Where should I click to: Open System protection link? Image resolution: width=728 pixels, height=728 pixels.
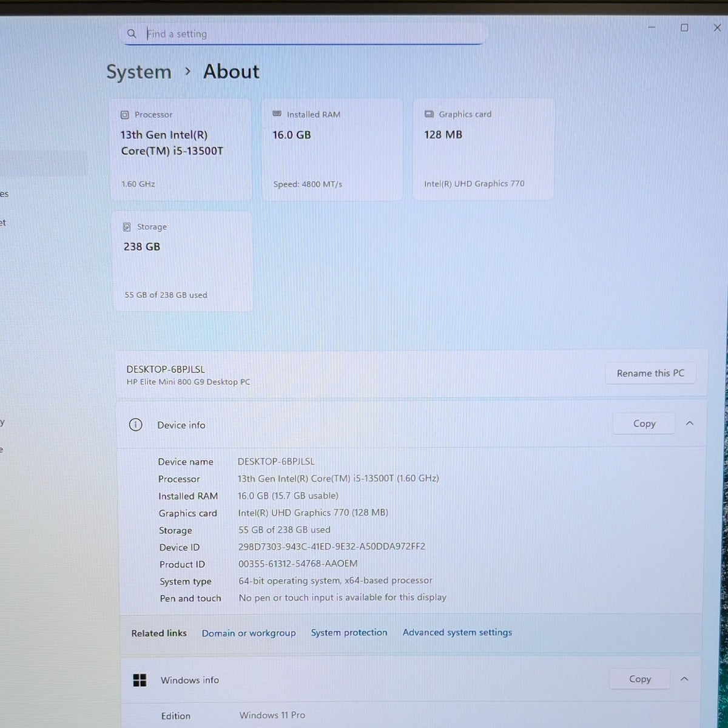[349, 632]
